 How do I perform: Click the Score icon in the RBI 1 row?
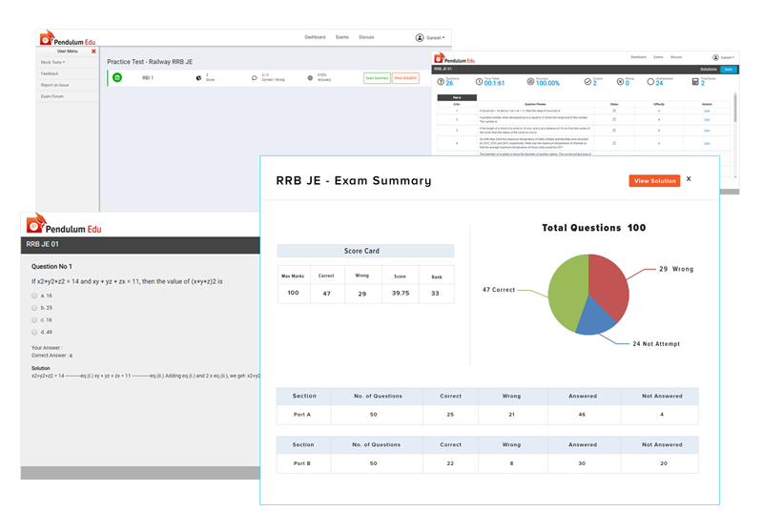coord(197,77)
